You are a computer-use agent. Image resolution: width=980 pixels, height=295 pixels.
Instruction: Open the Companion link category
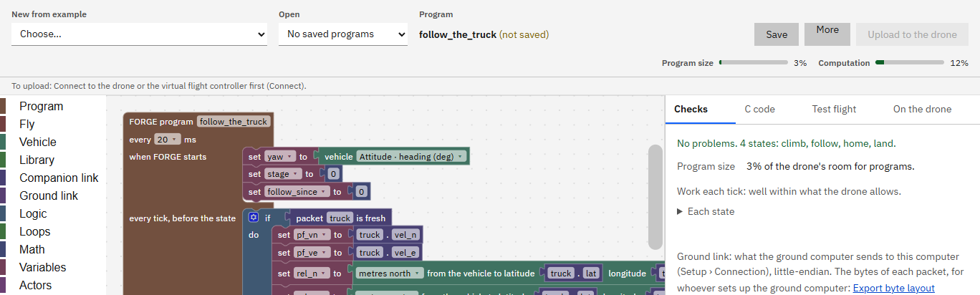tap(59, 178)
